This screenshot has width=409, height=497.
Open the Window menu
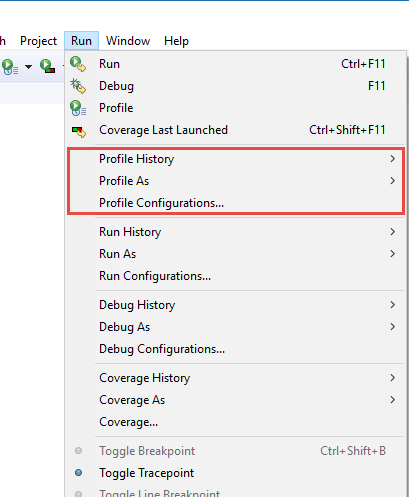128,41
